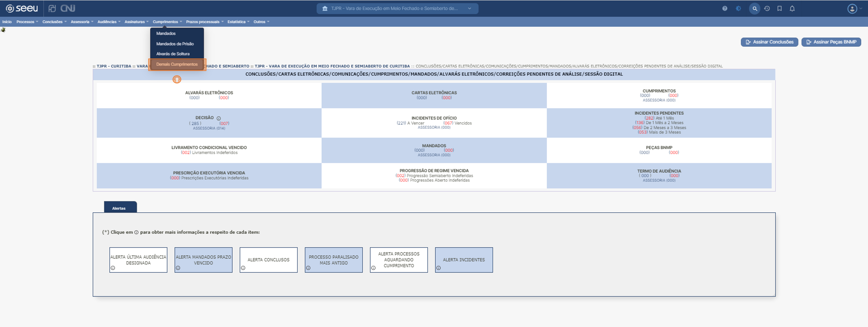Open the notifications bell
Viewport: 868px width, 327px height.
pos(792,8)
